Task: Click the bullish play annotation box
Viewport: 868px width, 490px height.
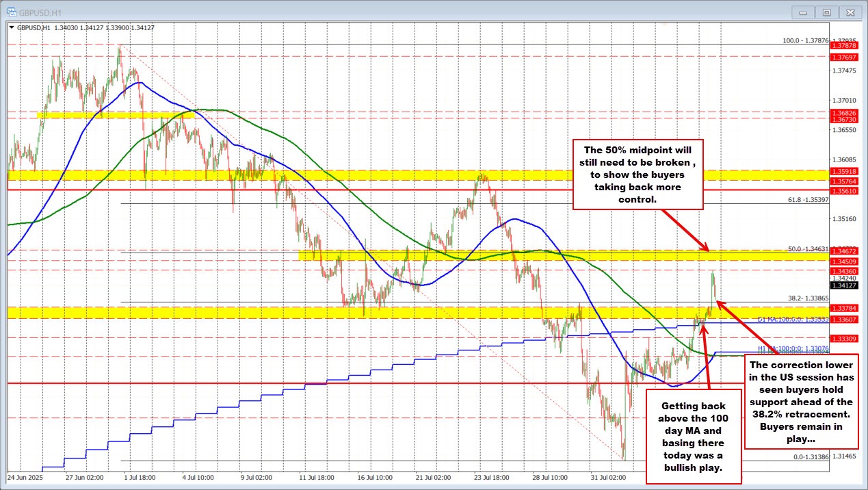Action: tap(694, 436)
